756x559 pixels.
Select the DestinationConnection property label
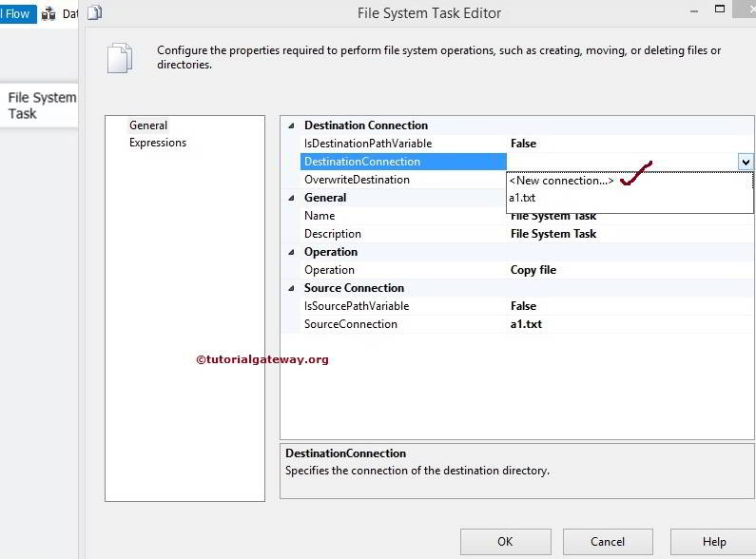click(362, 162)
